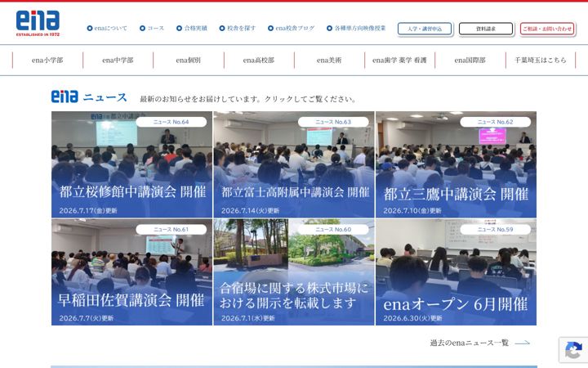
Task: Open the news card 都立富士高附属中講演会 開催
Action: pos(294,164)
